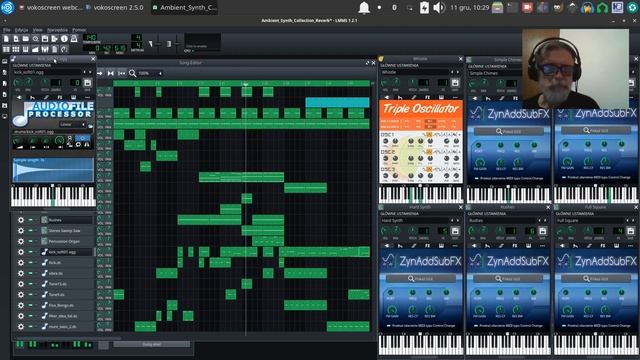Image resolution: width=640 pixels, height=360 pixels.
Task: Mute the Stereo Sweep Saw track
Action: point(31,231)
